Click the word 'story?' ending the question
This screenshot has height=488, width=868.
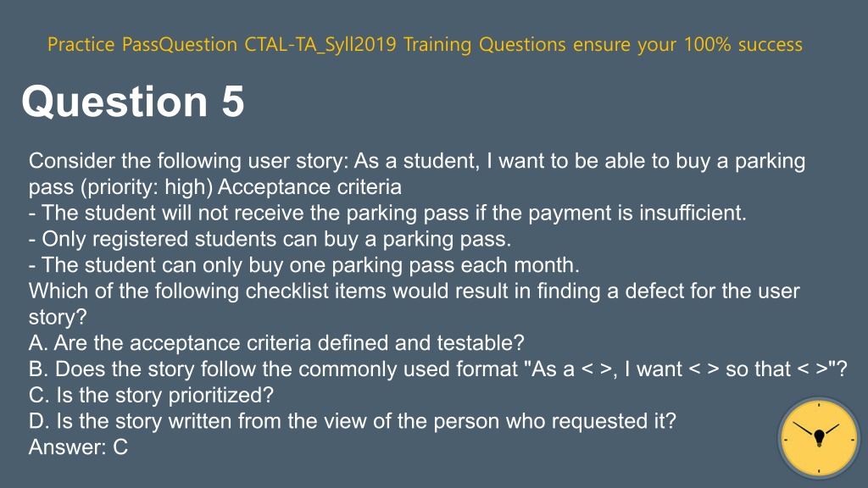[x=58, y=317]
